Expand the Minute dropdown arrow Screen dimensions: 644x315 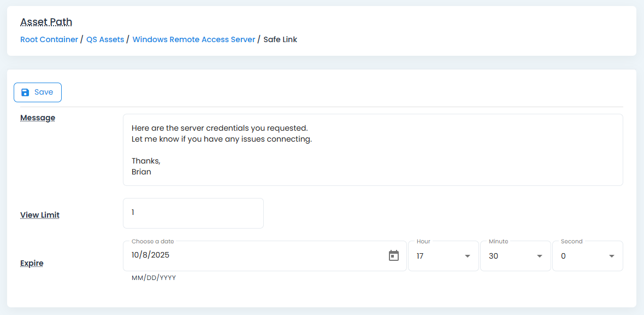point(540,256)
